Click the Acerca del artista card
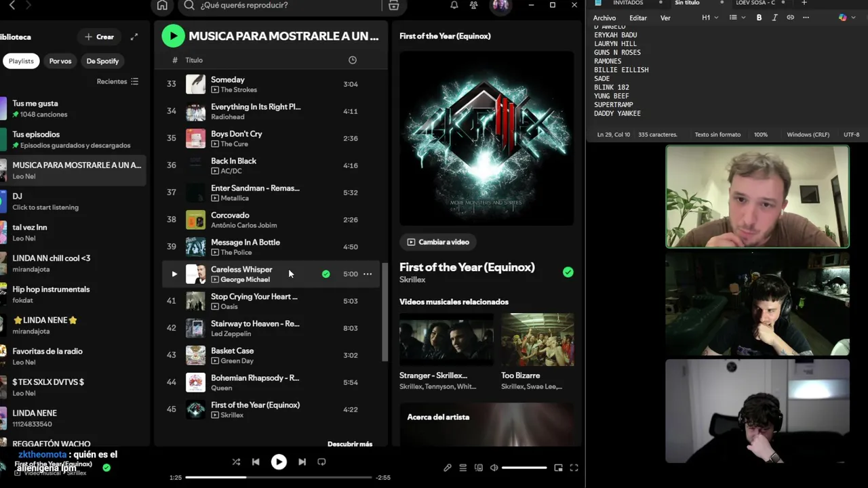 point(486,425)
